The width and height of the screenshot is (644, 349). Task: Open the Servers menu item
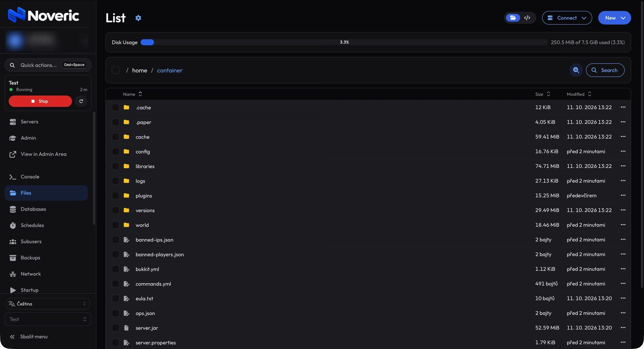46,122
